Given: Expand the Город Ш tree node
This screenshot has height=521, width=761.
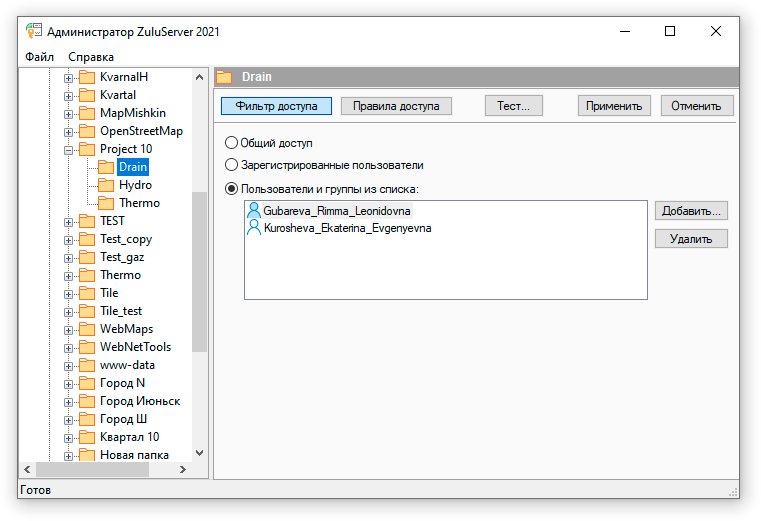Looking at the screenshot, I should click(68, 420).
